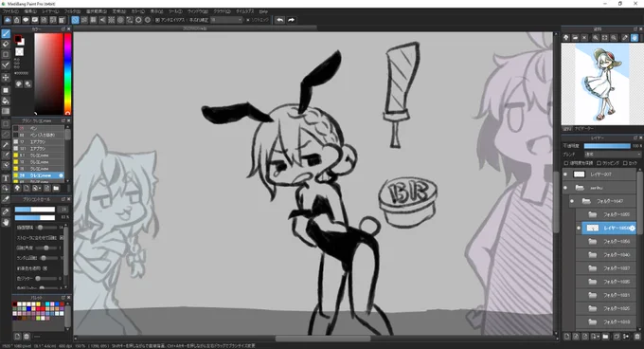
Task: Hide layer 007 via its visibility dot
Action: 565,174
